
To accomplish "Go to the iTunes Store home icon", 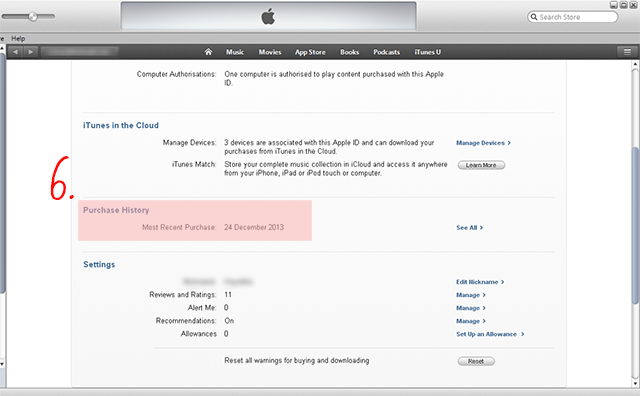I will pos(208,52).
